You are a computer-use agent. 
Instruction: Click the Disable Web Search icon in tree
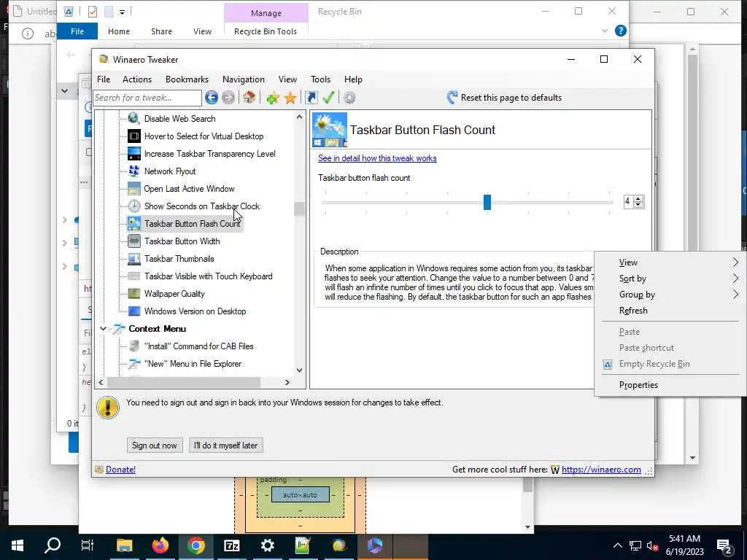pyautogui.click(x=134, y=119)
